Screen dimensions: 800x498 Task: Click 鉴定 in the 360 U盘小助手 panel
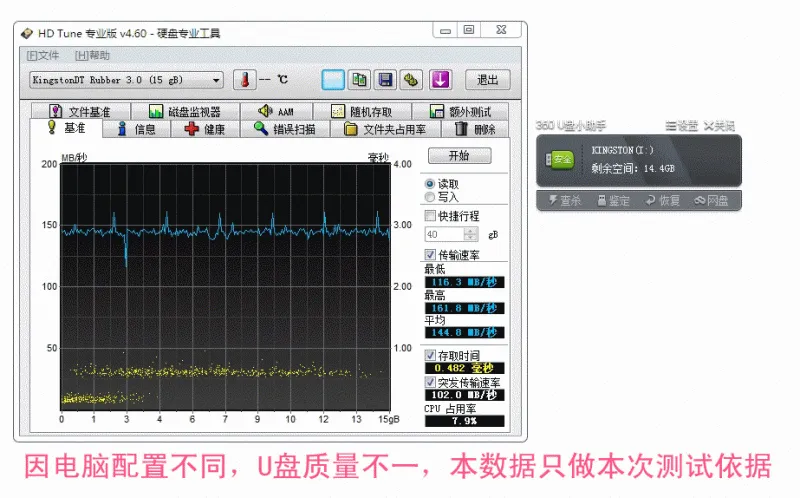coord(613,201)
